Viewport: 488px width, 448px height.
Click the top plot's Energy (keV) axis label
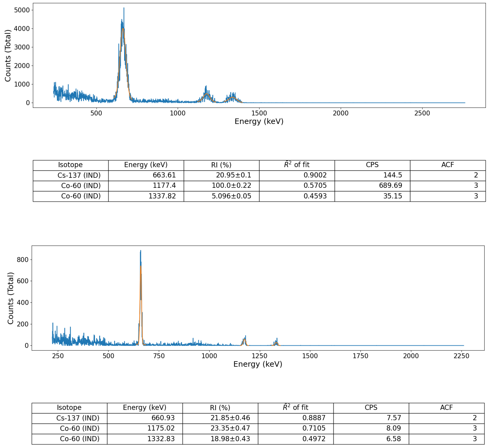click(259, 121)
